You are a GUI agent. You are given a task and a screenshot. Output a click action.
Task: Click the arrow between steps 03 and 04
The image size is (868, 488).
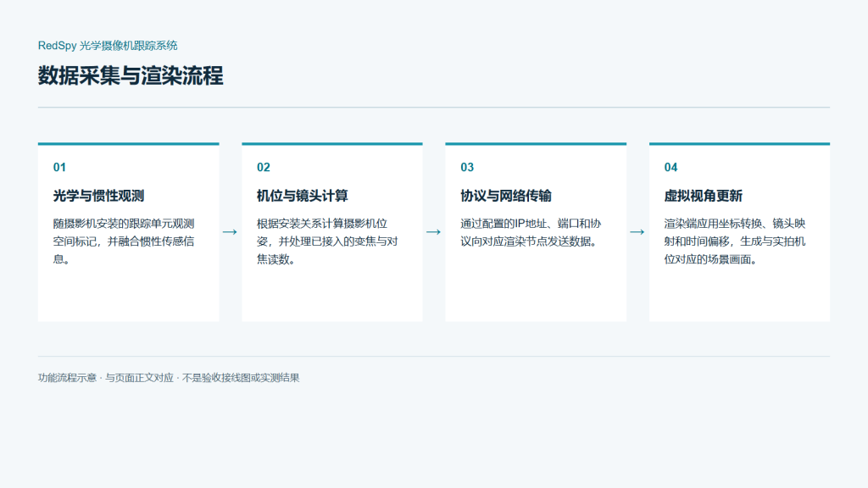pyautogui.click(x=637, y=232)
